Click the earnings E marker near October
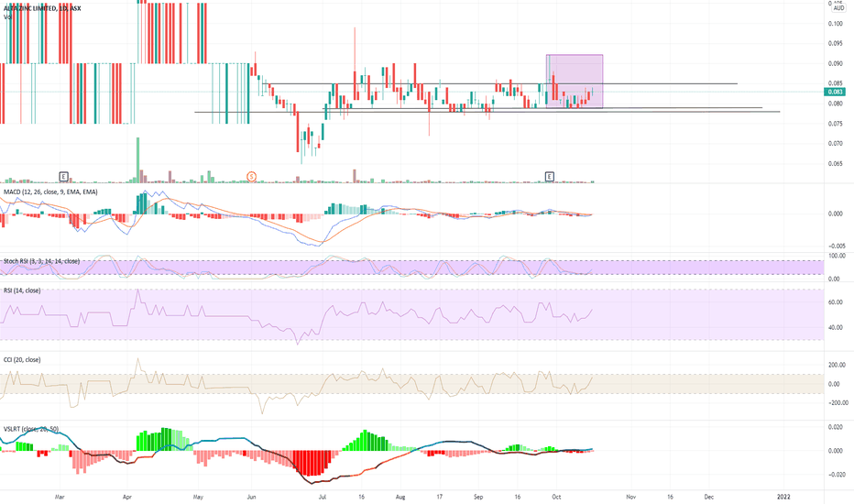The width and height of the screenshot is (854, 504). pyautogui.click(x=550, y=176)
